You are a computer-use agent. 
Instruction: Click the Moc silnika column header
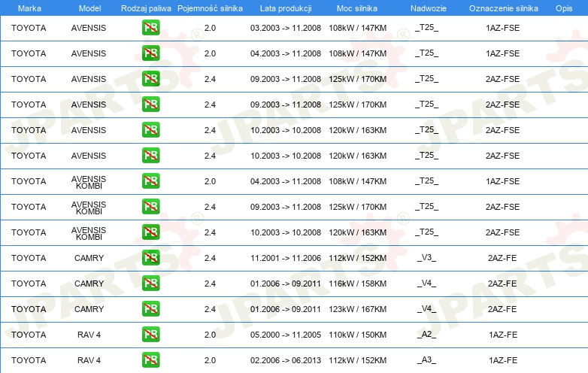pyautogui.click(x=357, y=8)
